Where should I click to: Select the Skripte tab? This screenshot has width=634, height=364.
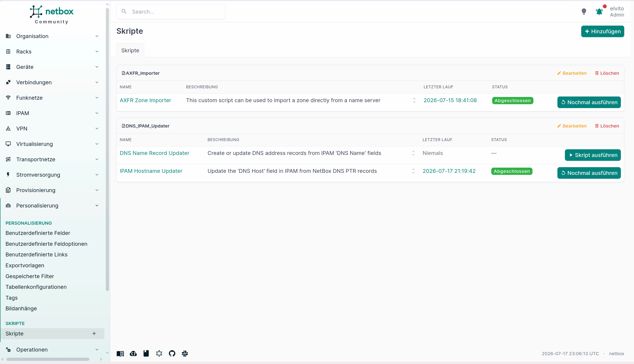click(130, 51)
